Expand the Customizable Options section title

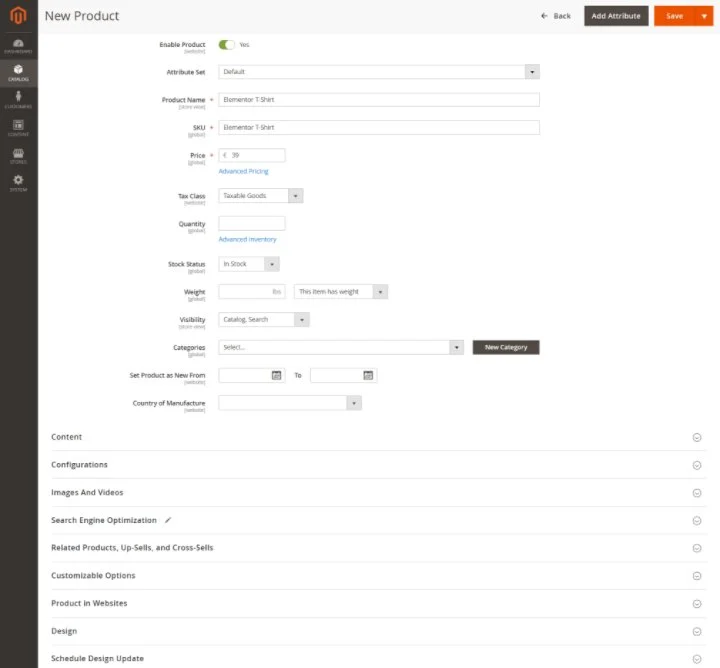93,576
